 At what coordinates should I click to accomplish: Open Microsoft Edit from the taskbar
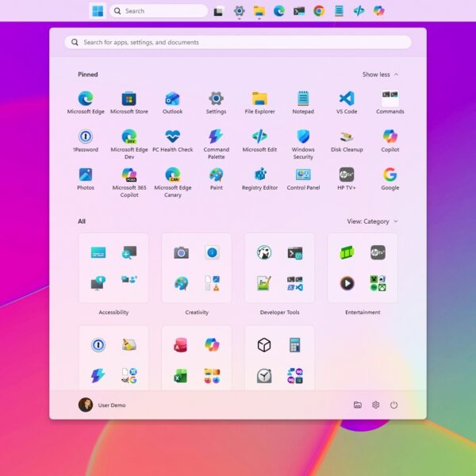[359, 11]
